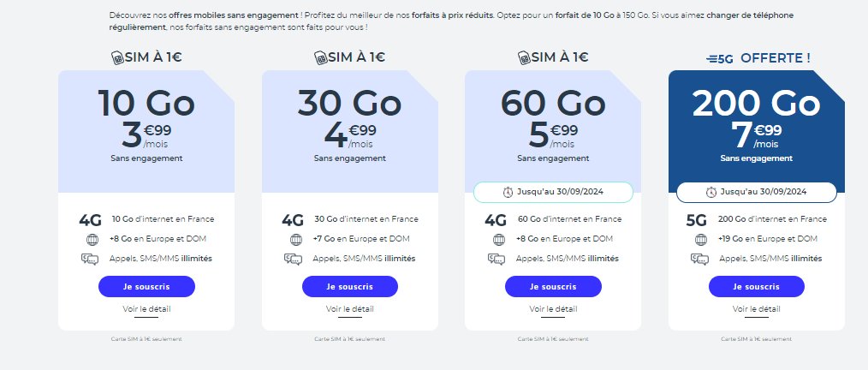
Task: Subscribe to the 10 Go plan
Action: point(146,286)
